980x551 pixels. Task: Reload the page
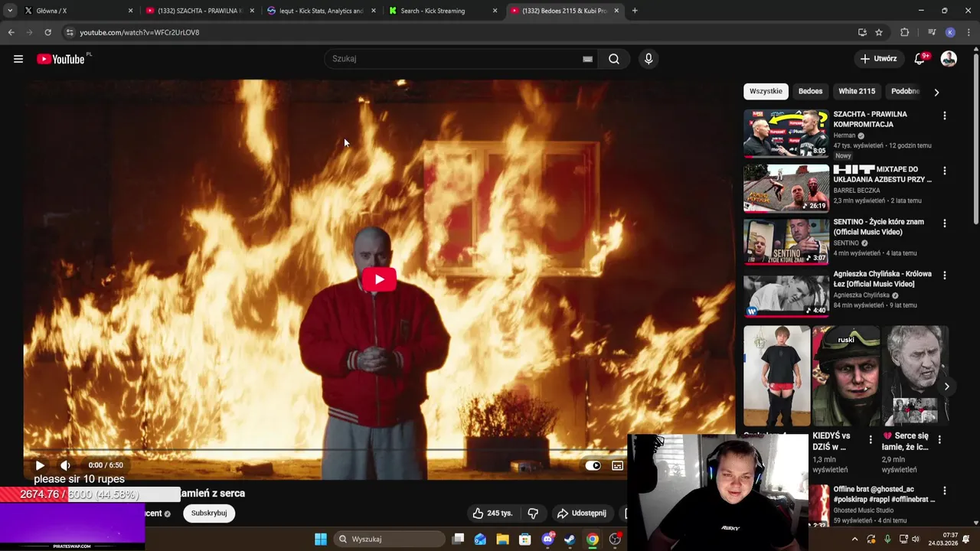coord(47,32)
